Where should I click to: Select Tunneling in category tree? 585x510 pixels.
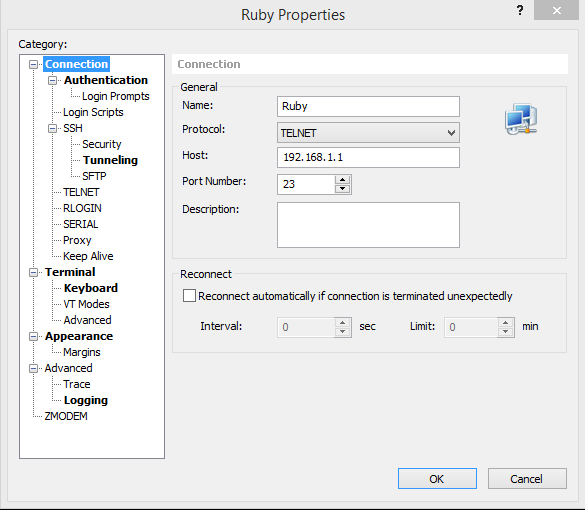pyautogui.click(x=110, y=160)
